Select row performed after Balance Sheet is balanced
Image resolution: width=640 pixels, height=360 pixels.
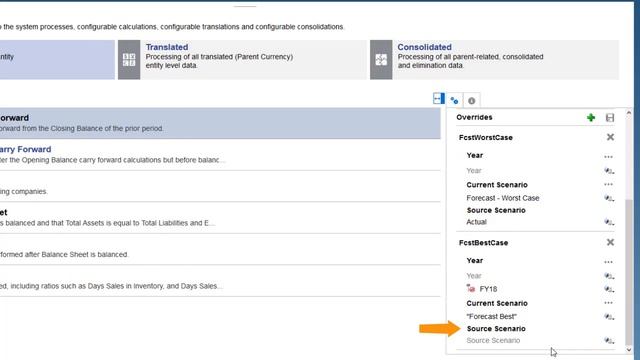[x=220, y=250]
